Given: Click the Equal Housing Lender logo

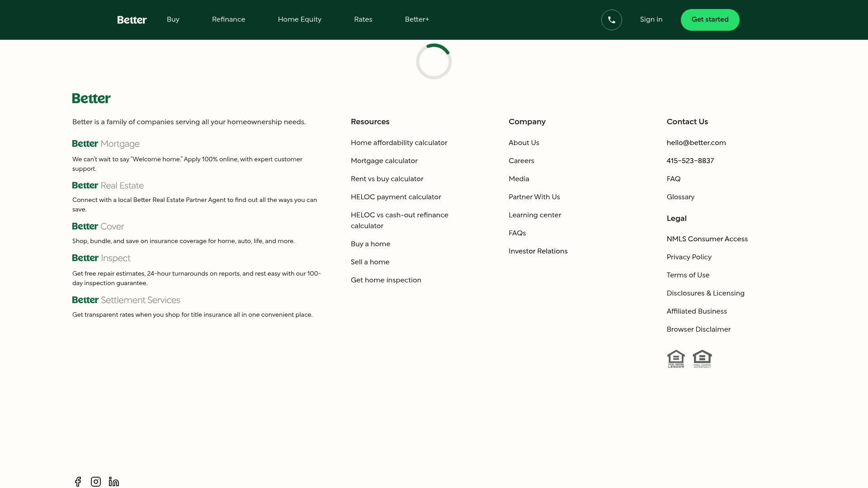Looking at the screenshot, I should [x=676, y=358].
